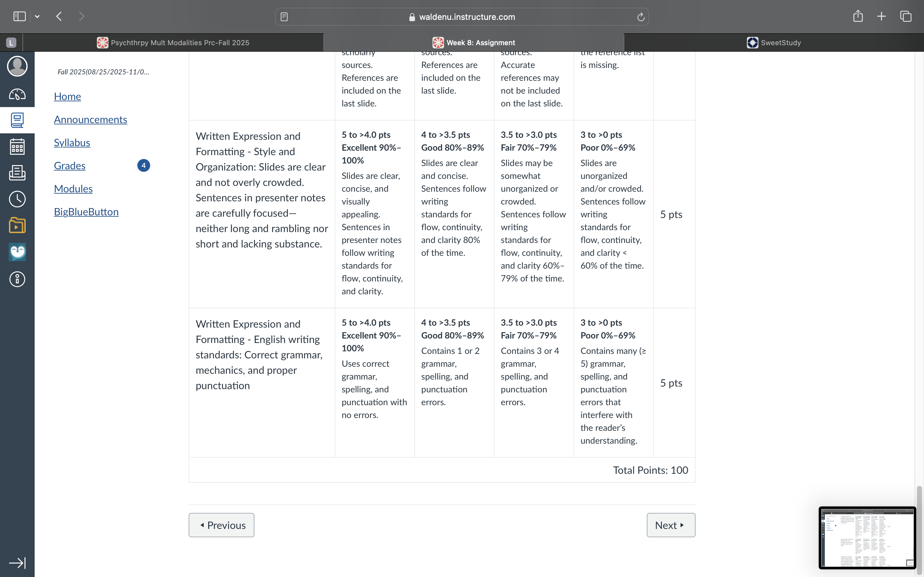Viewport: 924px width, 577px height.
Task: Open the tab group dropdown chevron
Action: click(37, 16)
